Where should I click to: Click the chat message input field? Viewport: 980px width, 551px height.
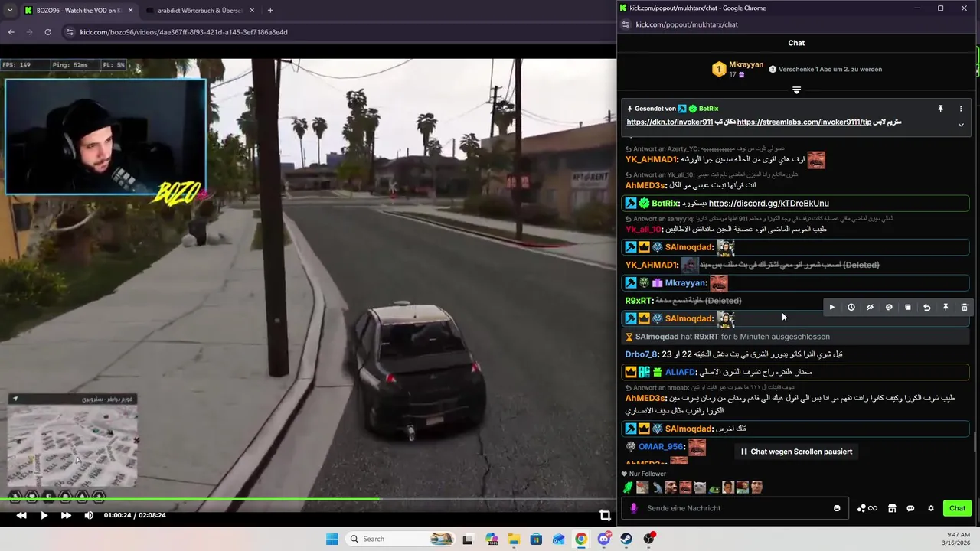pos(735,508)
